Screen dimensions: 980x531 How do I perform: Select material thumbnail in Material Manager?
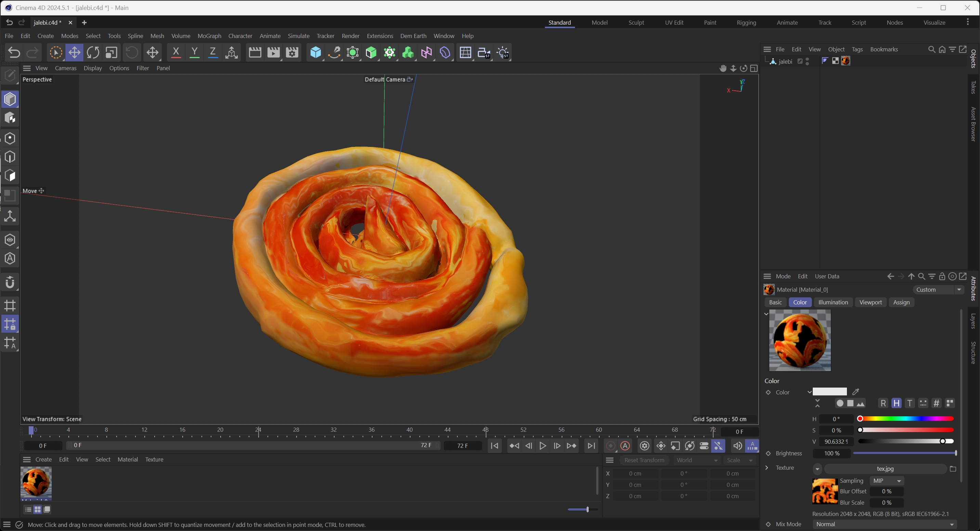36,482
